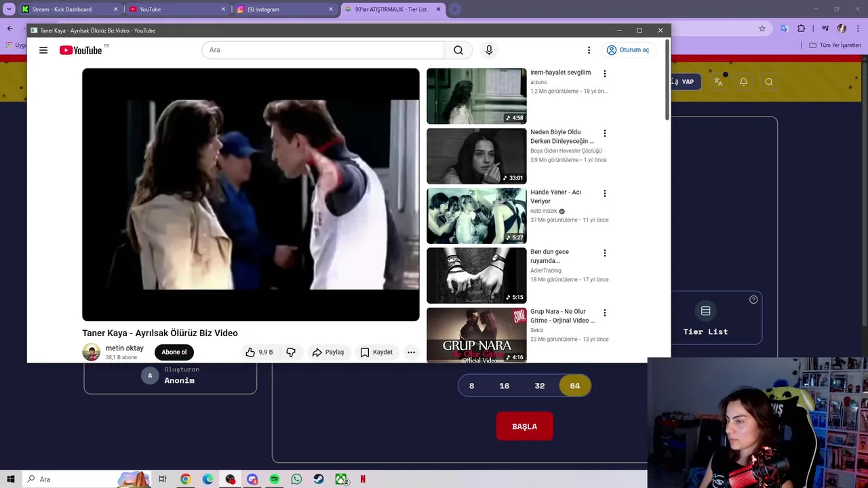The width and height of the screenshot is (868, 488).
Task: Switch to 'Stream - Kick Dashboard' tab
Action: click(69, 9)
